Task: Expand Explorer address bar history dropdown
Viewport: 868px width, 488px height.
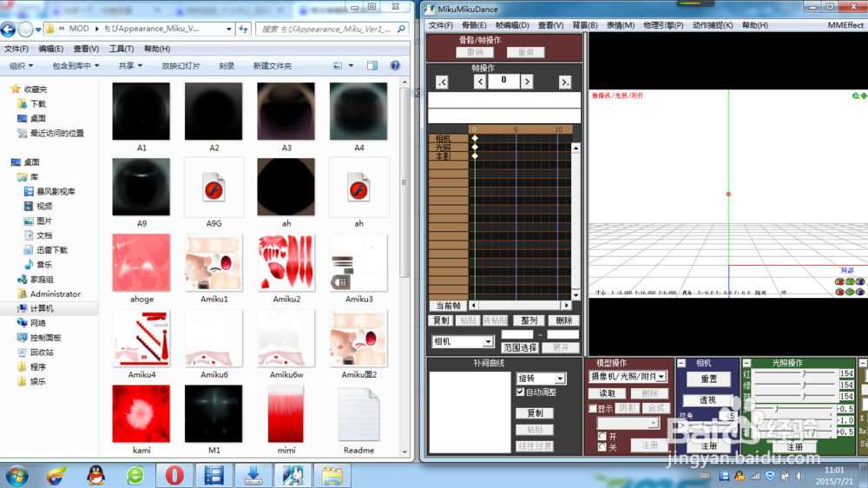Action: [228, 29]
